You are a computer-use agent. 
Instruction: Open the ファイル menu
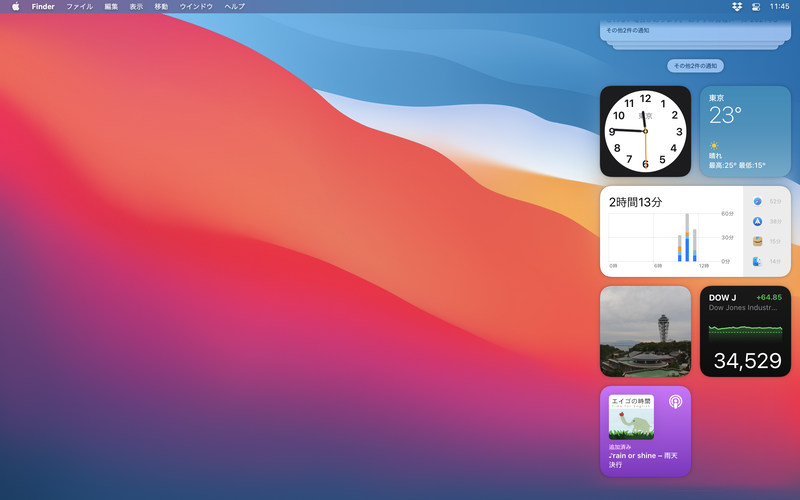80,7
